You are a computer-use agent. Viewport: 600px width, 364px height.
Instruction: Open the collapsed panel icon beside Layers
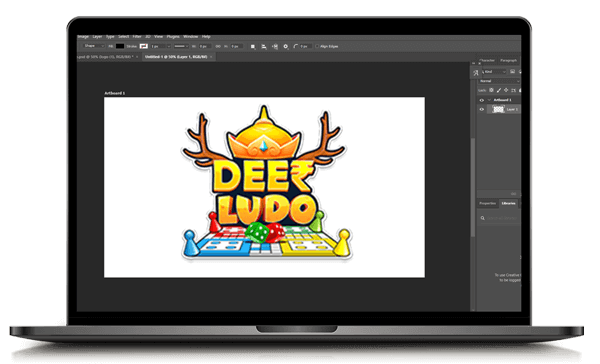point(475,73)
